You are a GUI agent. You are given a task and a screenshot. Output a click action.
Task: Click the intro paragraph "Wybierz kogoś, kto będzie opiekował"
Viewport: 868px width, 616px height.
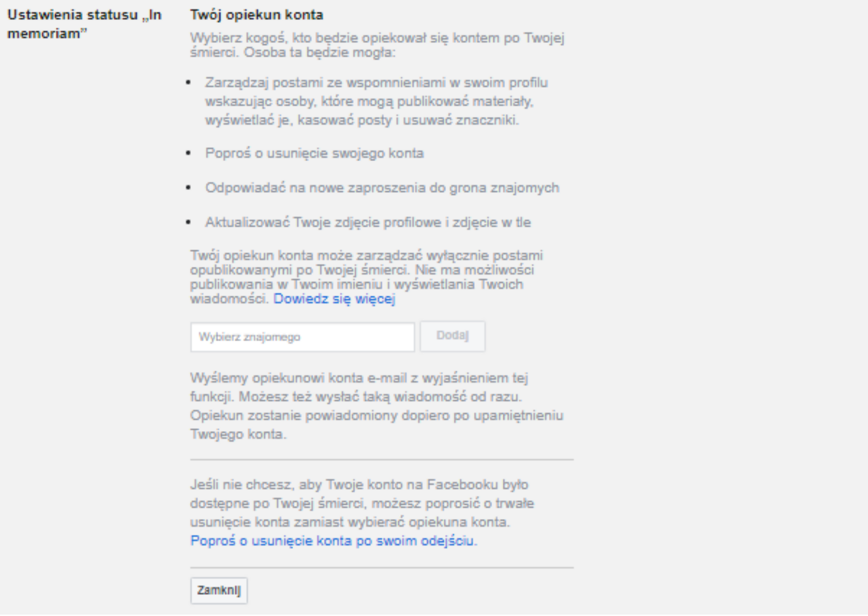click(377, 45)
